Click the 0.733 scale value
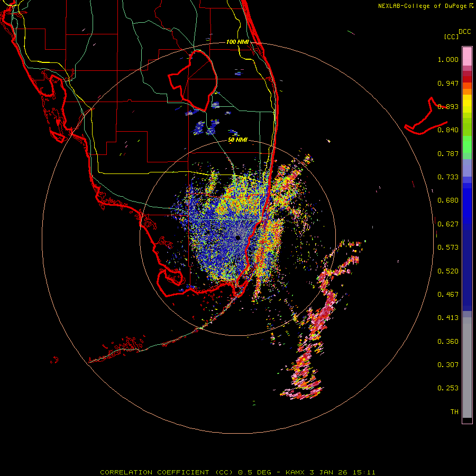 448,177
